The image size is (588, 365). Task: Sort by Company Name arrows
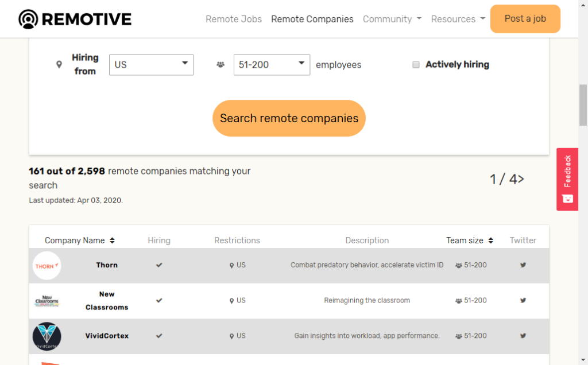coord(112,240)
